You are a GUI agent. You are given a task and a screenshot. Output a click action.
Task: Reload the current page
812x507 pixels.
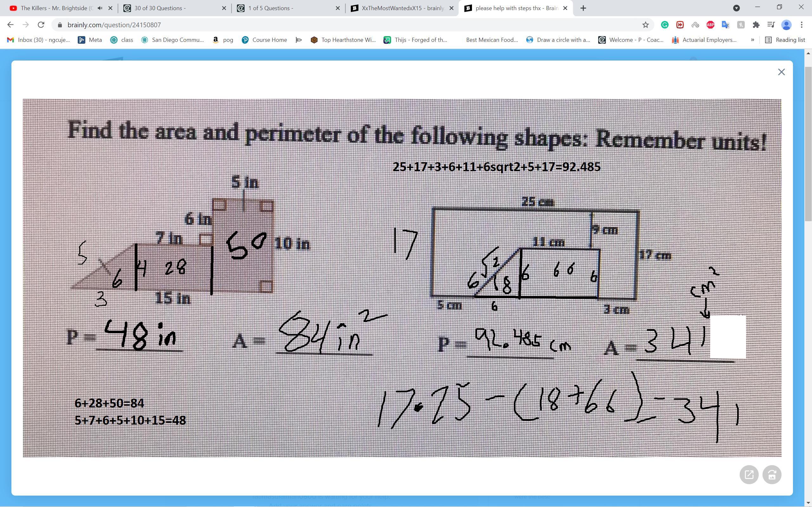pyautogui.click(x=41, y=25)
